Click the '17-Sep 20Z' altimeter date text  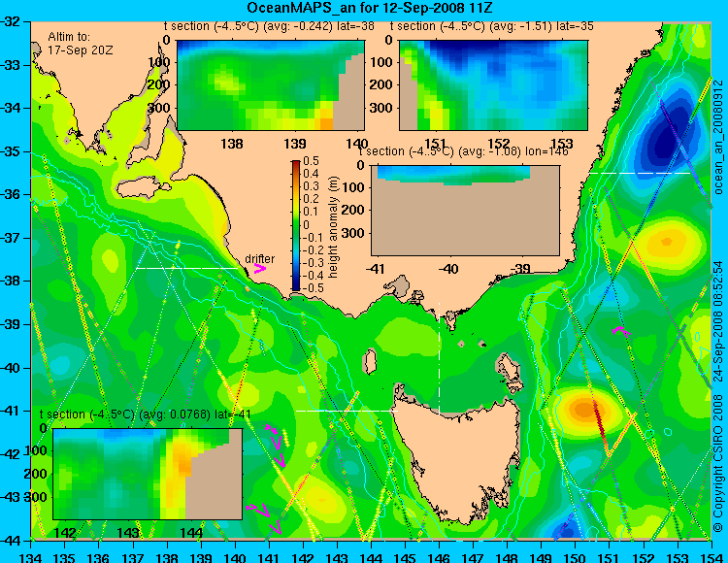pyautogui.click(x=81, y=50)
